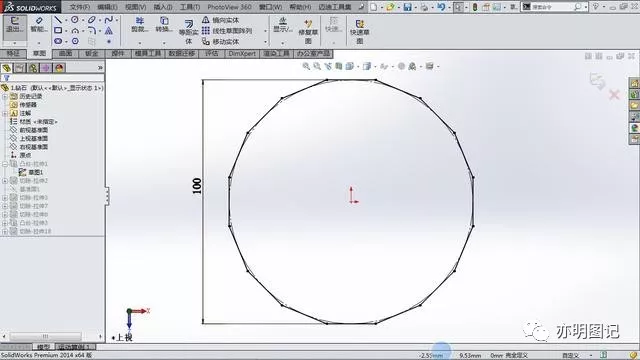Click the 100 dimension value
The width and height of the screenshot is (640, 360).
[197, 186]
